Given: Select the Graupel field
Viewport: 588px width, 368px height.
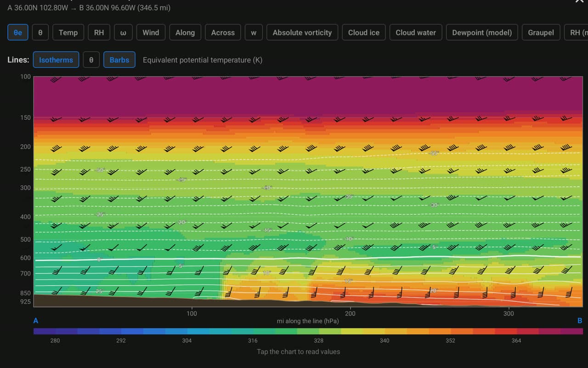Looking at the screenshot, I should 541,32.
